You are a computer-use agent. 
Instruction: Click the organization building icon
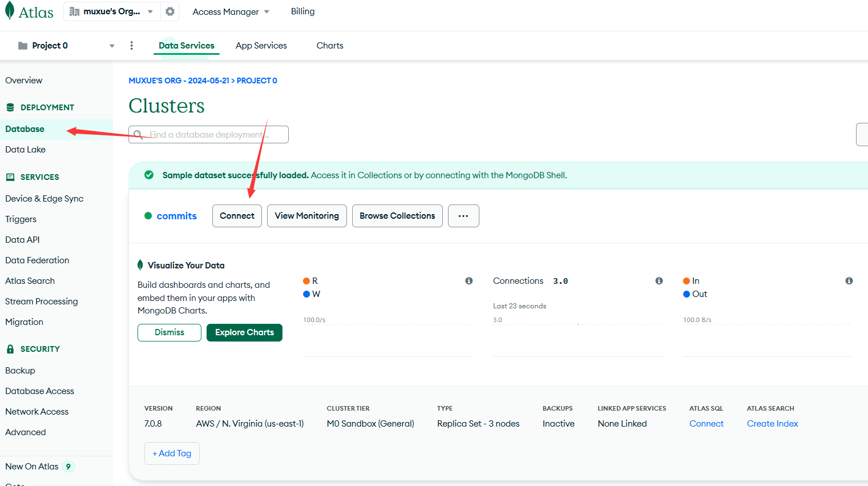[x=74, y=11]
